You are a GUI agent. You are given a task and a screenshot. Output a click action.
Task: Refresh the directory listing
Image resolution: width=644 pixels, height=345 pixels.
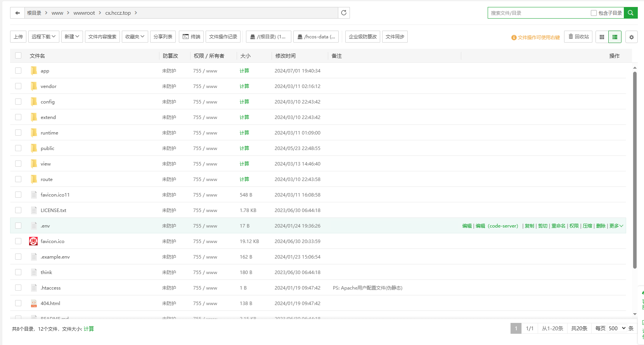click(344, 13)
